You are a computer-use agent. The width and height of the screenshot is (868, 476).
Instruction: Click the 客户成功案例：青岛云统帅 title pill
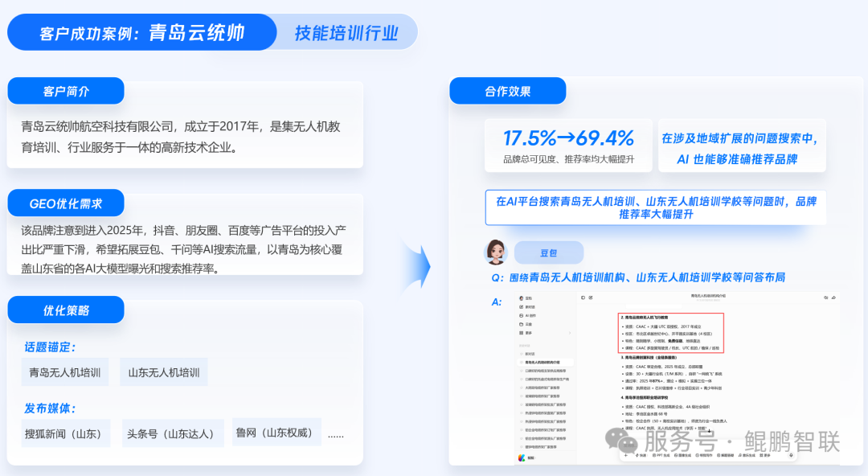click(x=141, y=33)
